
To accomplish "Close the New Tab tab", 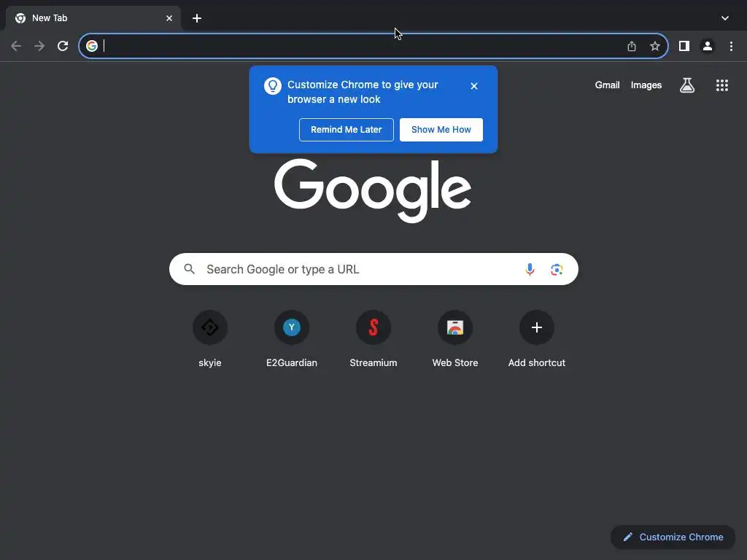I will 169,18.
